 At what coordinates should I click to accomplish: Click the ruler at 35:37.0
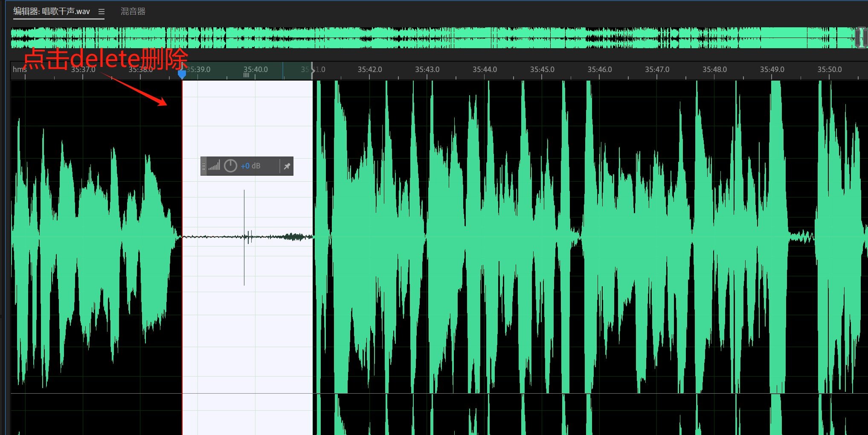[x=83, y=70]
